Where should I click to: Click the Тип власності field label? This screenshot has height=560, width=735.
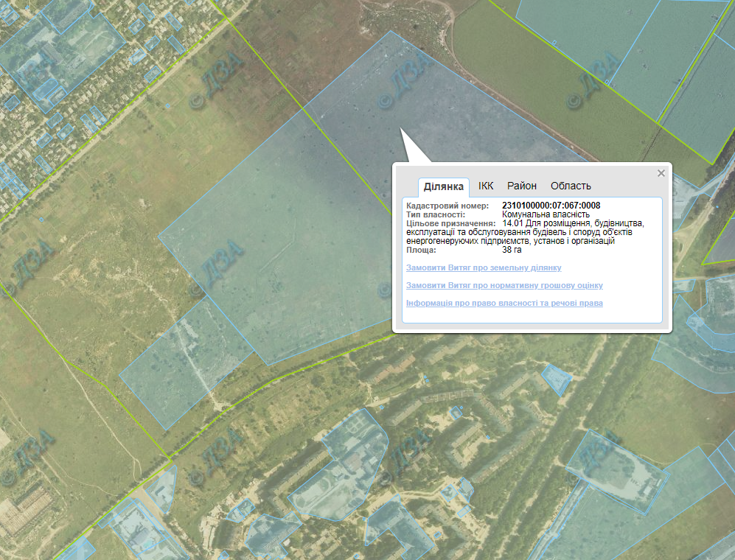pyautogui.click(x=436, y=214)
